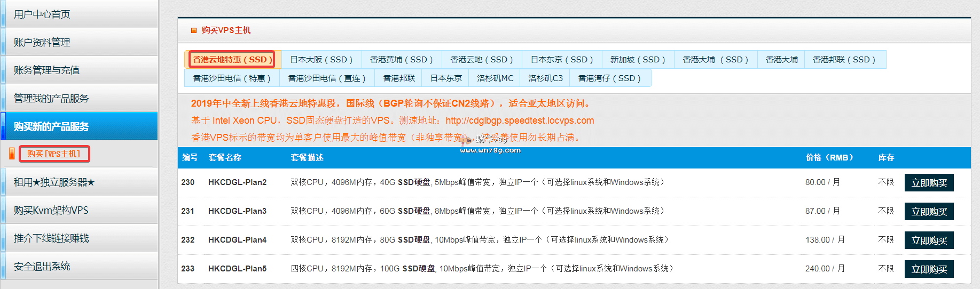Open 用户中心首页 in the sidebar
Viewport: 980px width, 289px height.
click(x=42, y=14)
